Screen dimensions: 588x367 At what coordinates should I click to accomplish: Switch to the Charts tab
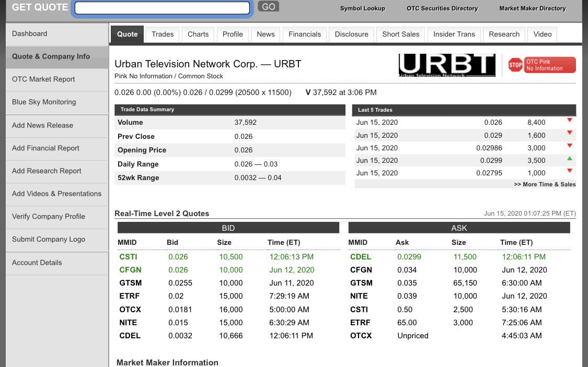pyautogui.click(x=198, y=34)
